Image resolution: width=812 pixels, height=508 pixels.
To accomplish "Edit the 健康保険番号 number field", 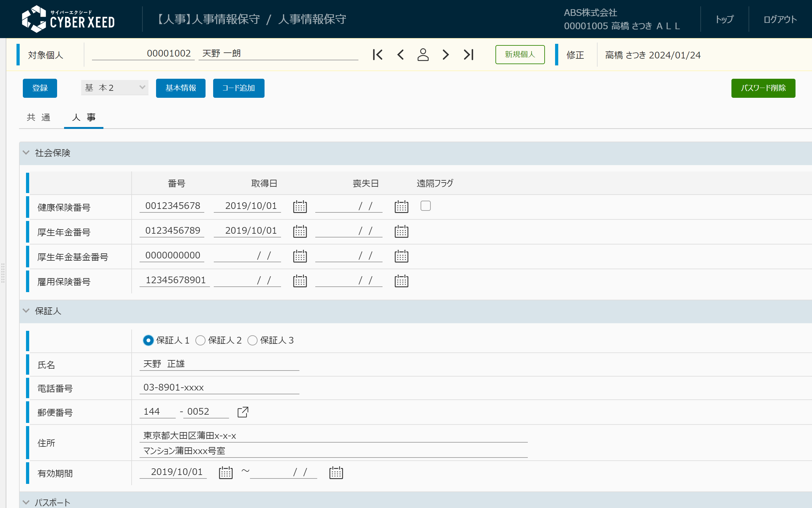I will 172,206.
